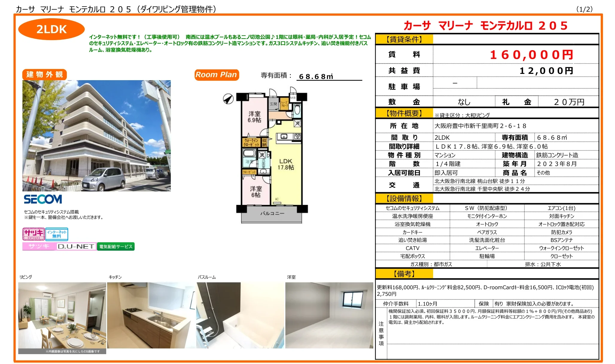Open the building exterior photo
This screenshot has height=364, width=615.
(96, 135)
